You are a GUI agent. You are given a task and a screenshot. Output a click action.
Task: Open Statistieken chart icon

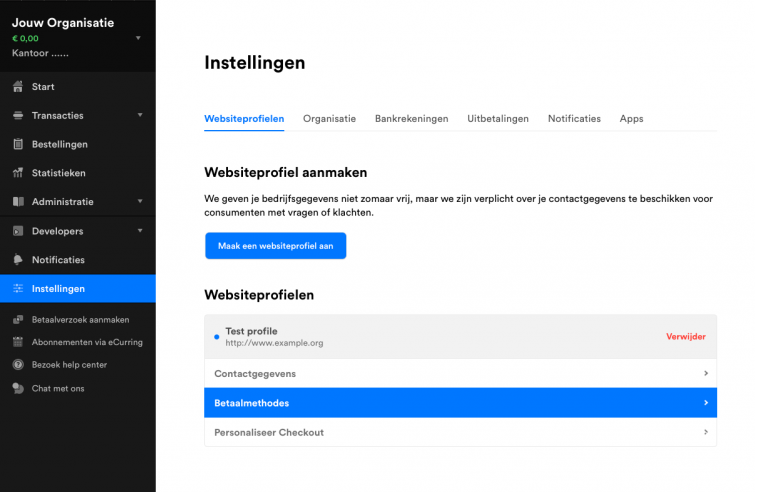pos(18,172)
